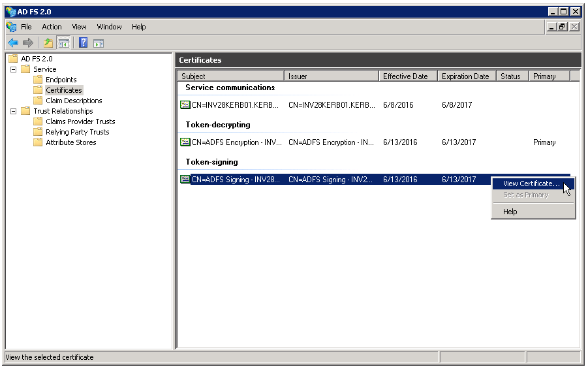
Task: Click the Service communications group heading
Action: click(230, 88)
